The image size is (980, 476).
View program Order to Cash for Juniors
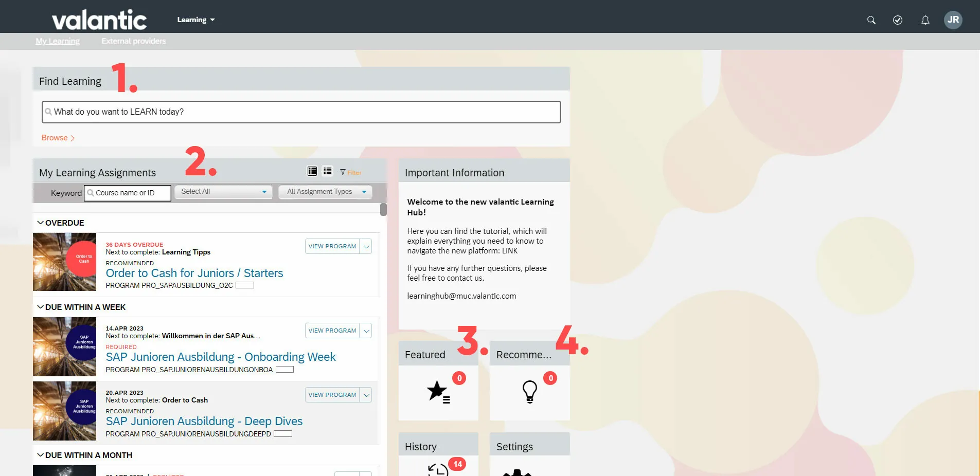(332, 246)
